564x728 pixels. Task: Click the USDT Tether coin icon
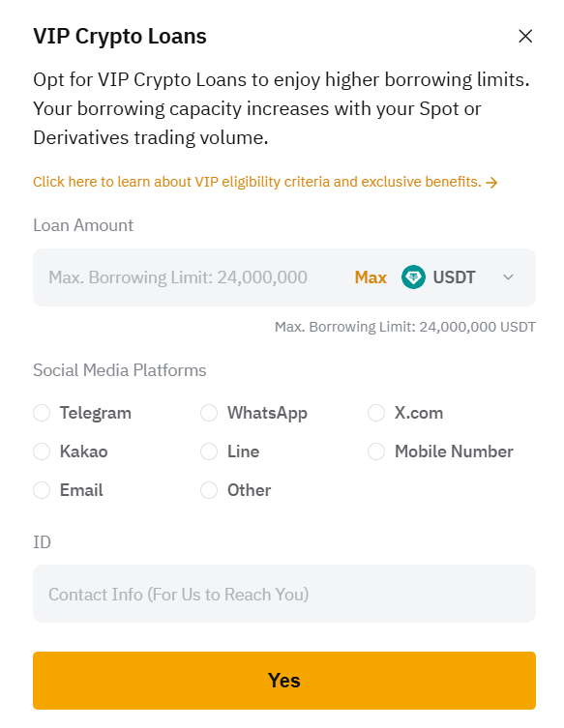[413, 277]
